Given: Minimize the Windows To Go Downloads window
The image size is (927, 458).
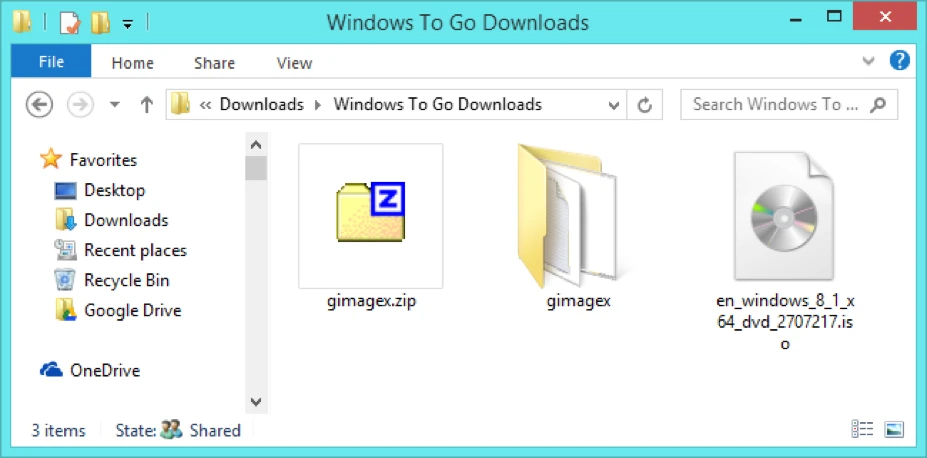Looking at the screenshot, I should [797, 20].
